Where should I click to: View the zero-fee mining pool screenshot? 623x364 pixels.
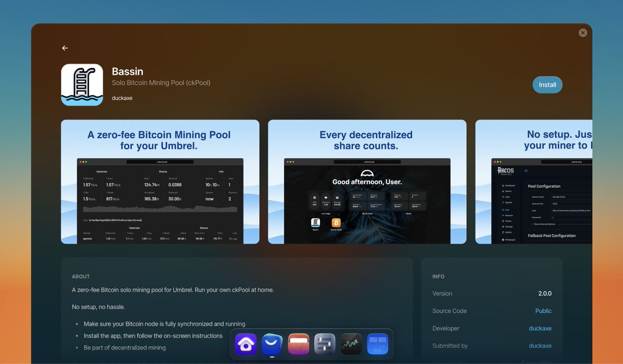160,182
